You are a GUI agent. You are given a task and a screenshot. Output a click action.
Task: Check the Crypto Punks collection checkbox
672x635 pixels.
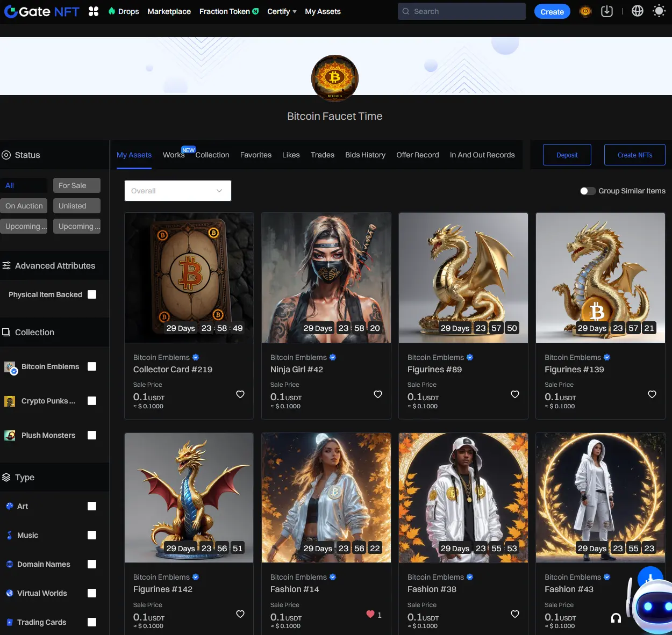92,401
